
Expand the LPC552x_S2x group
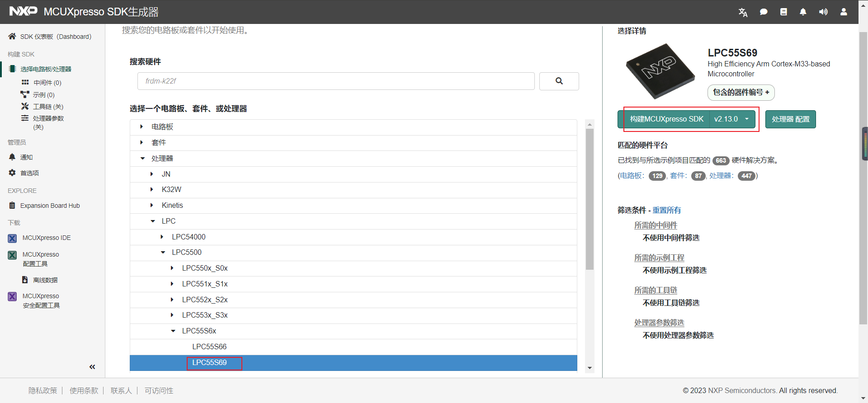coord(172,300)
